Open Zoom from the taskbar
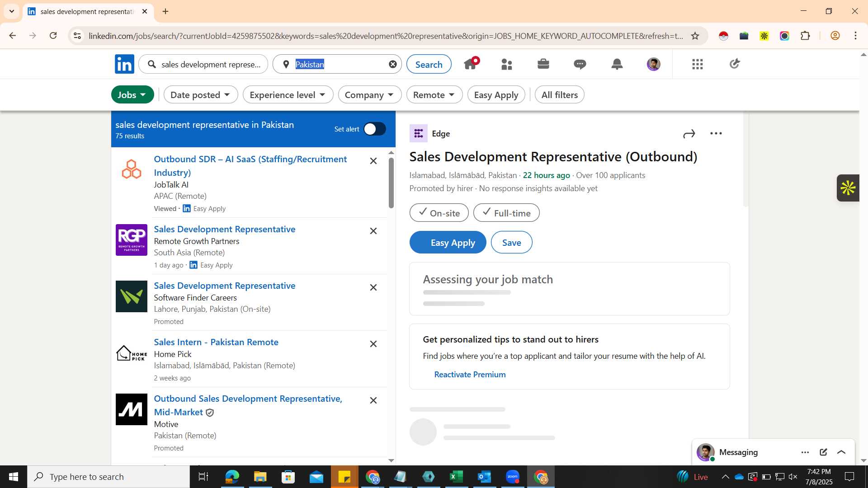The width and height of the screenshot is (868, 488). pos(513,477)
